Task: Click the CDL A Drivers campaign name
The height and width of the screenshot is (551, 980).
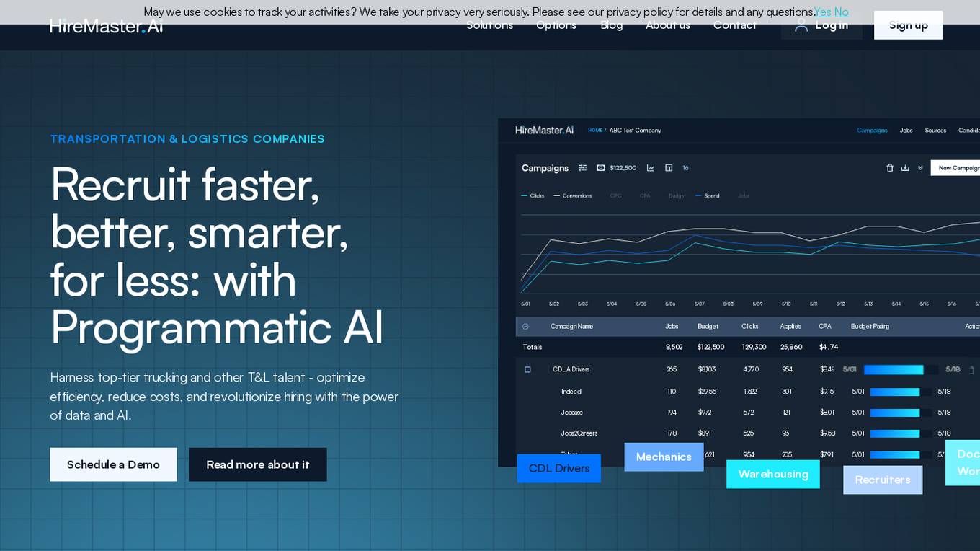Action: (571, 370)
